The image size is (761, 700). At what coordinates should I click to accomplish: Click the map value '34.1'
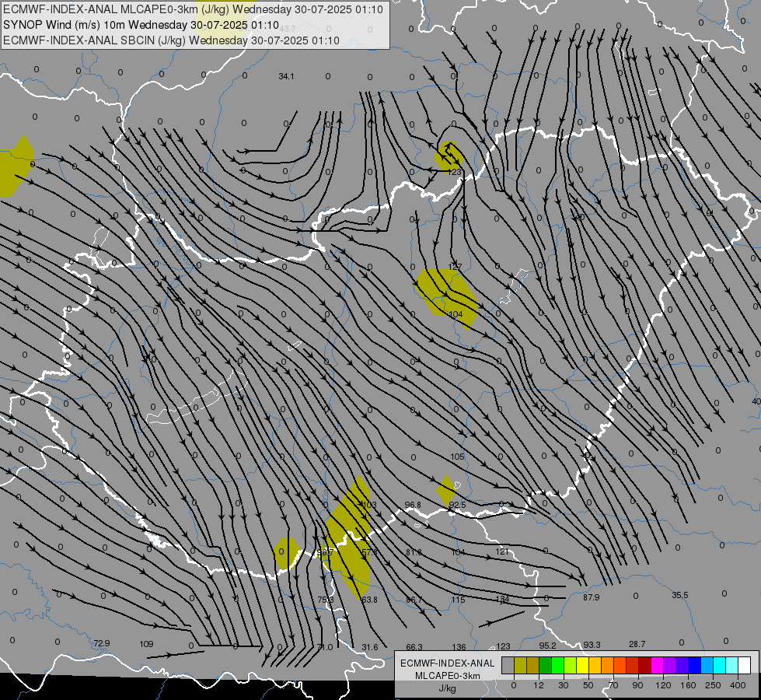click(x=286, y=76)
